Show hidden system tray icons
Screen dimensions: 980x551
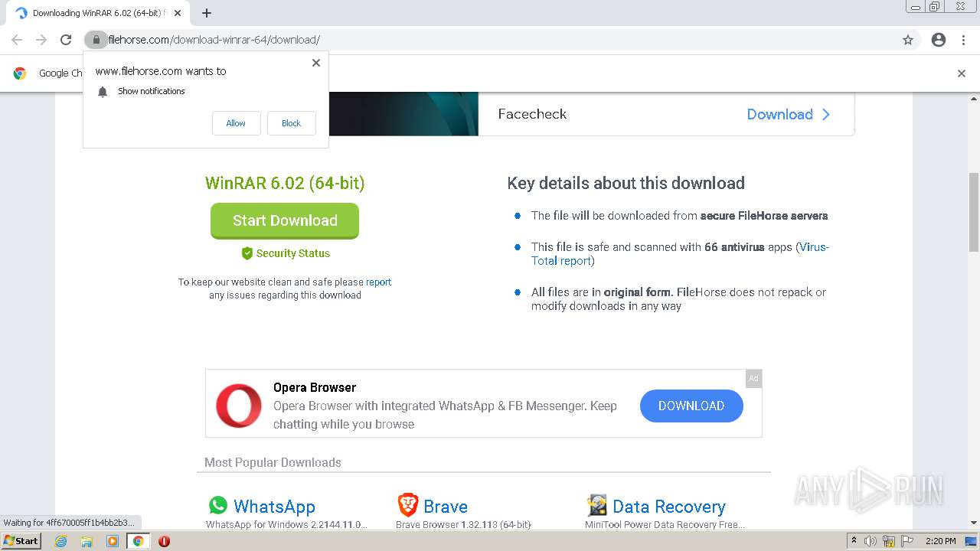click(x=854, y=541)
